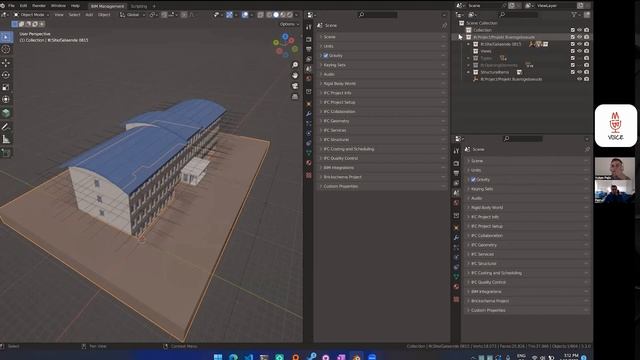640x360 pixels.
Task: Expand the Brickschema Project panel in the middle editor
Action: (x=382, y=177)
